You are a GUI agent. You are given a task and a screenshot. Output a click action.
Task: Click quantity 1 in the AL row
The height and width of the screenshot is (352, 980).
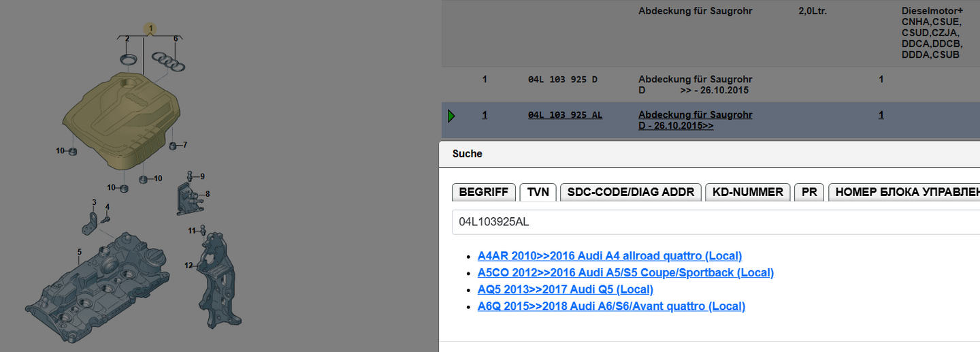tap(881, 115)
